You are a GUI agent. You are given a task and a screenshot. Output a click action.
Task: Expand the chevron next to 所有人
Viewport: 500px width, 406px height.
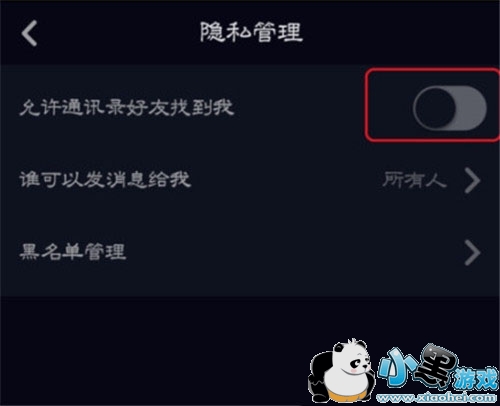(473, 180)
